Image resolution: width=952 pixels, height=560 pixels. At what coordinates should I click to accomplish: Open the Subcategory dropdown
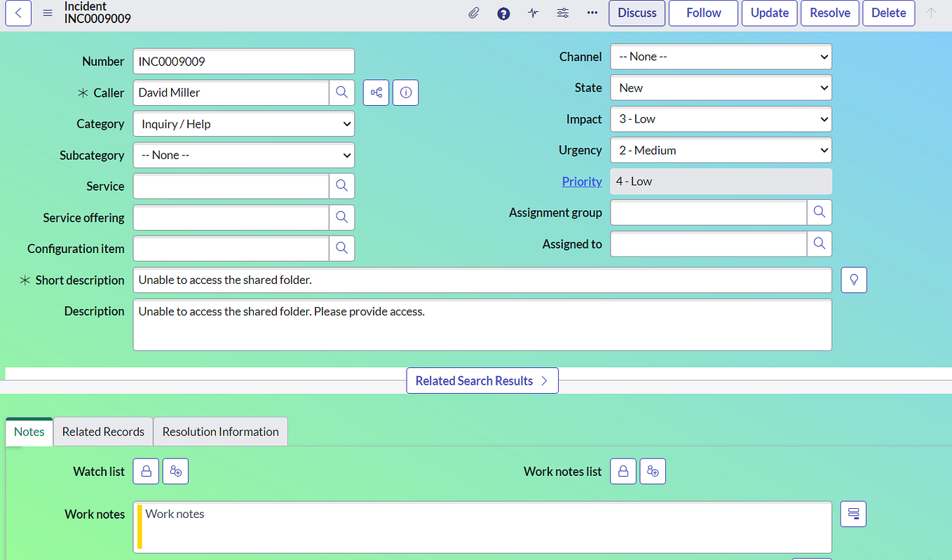pyautogui.click(x=243, y=155)
